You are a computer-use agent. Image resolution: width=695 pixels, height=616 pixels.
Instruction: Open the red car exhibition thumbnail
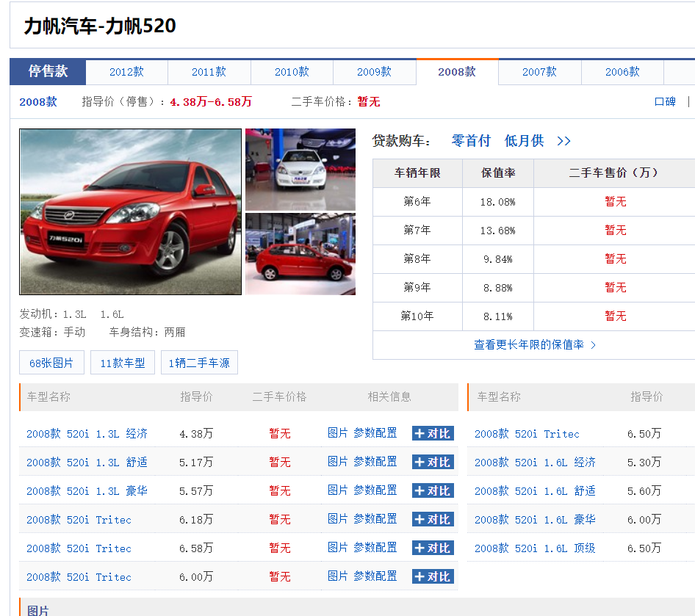pos(300,254)
